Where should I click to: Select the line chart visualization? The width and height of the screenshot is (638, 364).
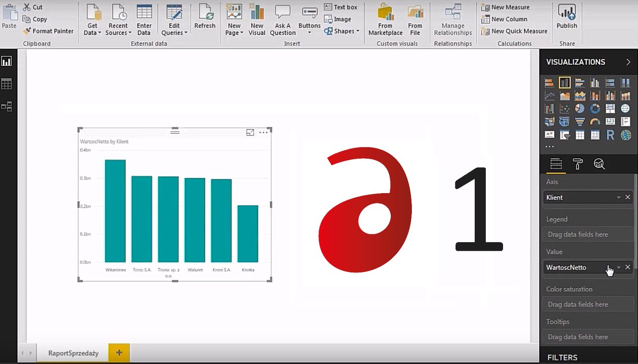(x=550, y=96)
